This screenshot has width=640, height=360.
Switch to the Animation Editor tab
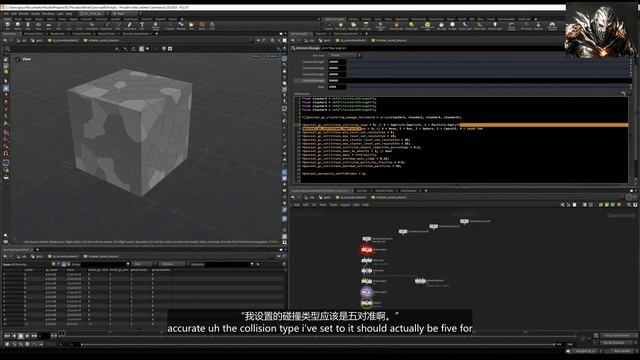coord(33,33)
